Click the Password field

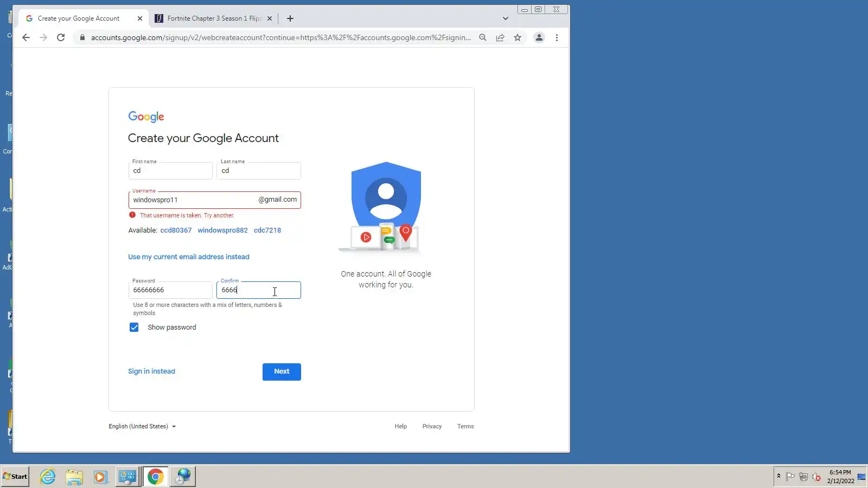(170, 290)
